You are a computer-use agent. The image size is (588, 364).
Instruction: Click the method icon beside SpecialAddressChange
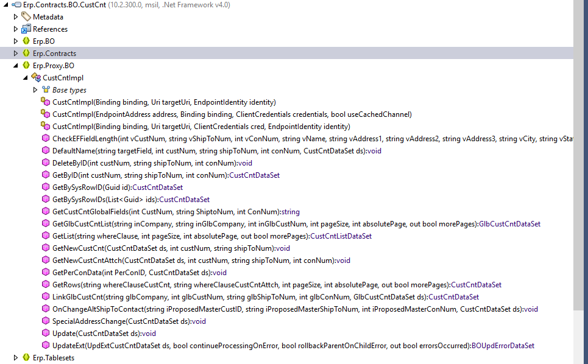point(46,321)
